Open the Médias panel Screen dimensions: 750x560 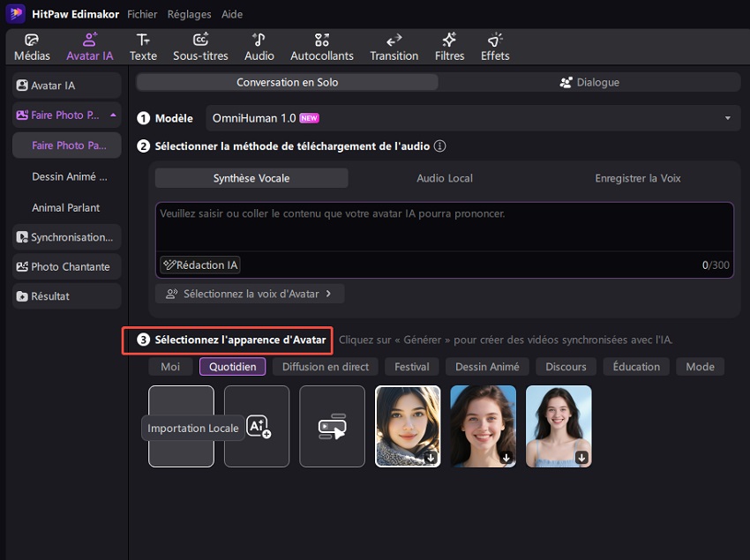(31, 46)
